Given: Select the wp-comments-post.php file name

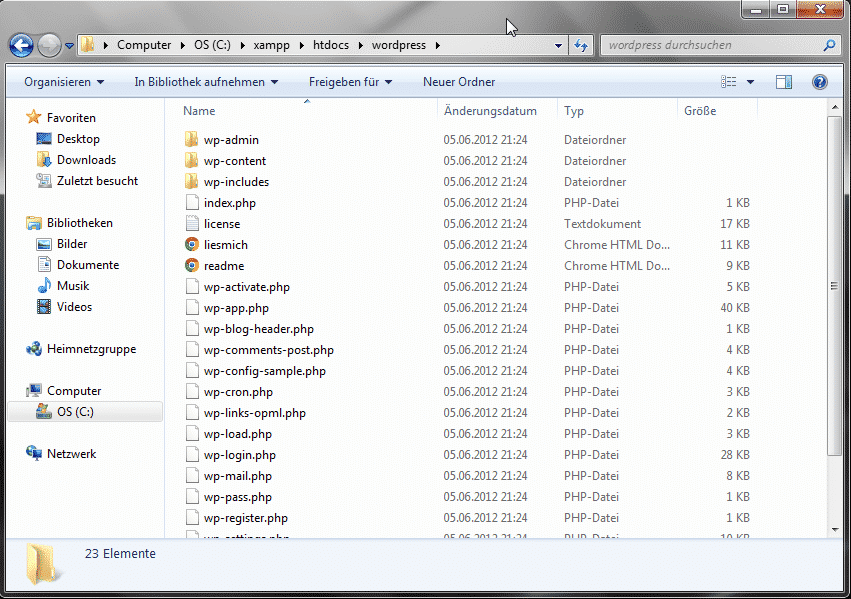Looking at the screenshot, I should click(269, 351).
